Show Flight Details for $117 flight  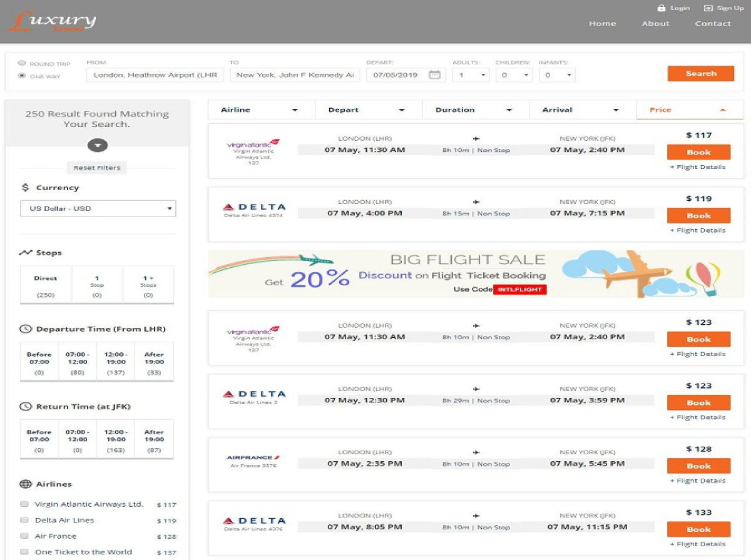pyautogui.click(x=698, y=167)
